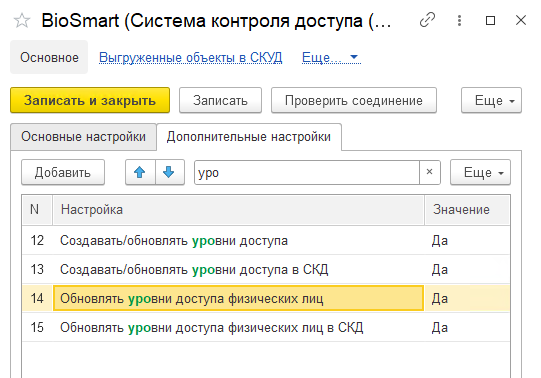The height and width of the screenshot is (378, 541).
Task: Switch to Основные настройки tab
Action: 83,137
